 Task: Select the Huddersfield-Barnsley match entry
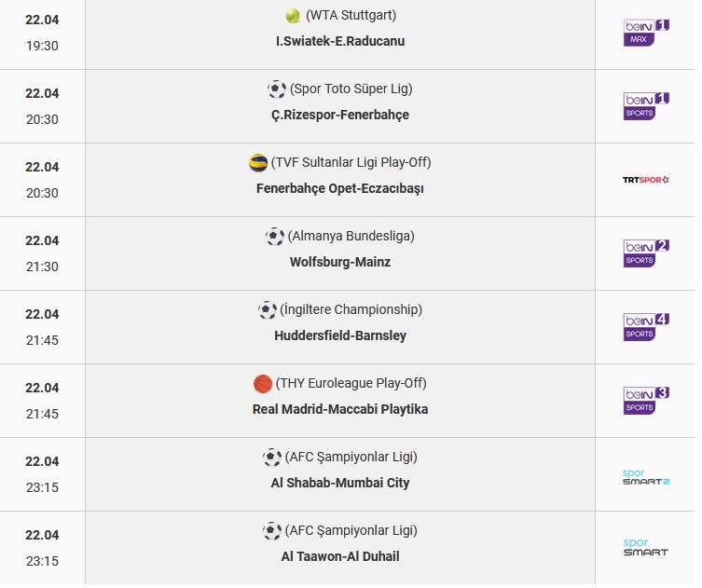[x=340, y=335]
